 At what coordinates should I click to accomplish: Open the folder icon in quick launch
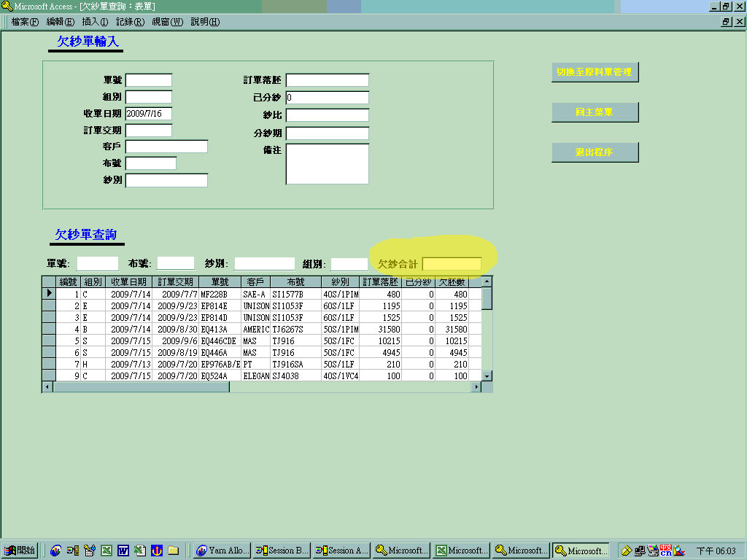click(174, 551)
